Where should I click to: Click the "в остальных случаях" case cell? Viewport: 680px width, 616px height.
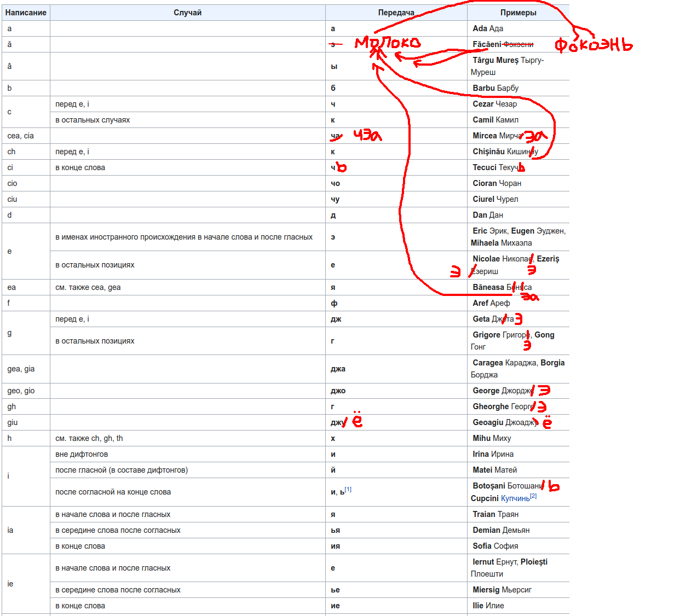93,120
